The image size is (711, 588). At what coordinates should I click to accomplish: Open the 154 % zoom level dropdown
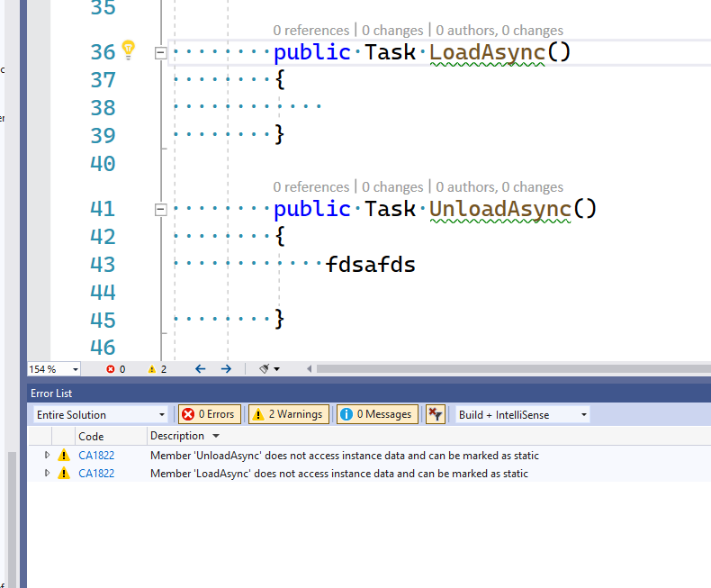click(76, 369)
